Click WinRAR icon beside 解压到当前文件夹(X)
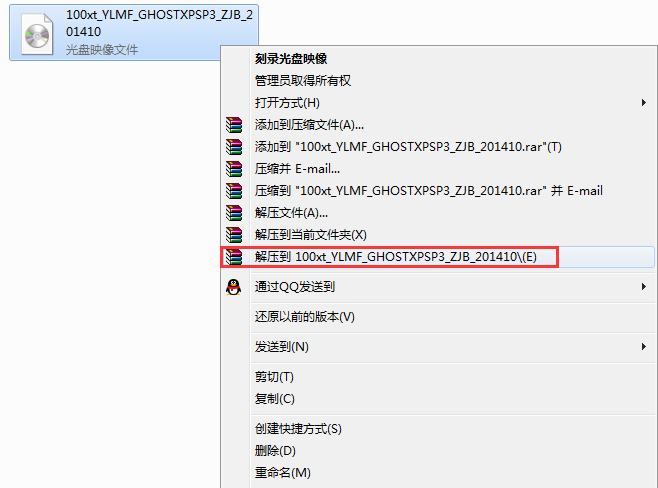The width and height of the screenshot is (658, 488). (x=234, y=235)
